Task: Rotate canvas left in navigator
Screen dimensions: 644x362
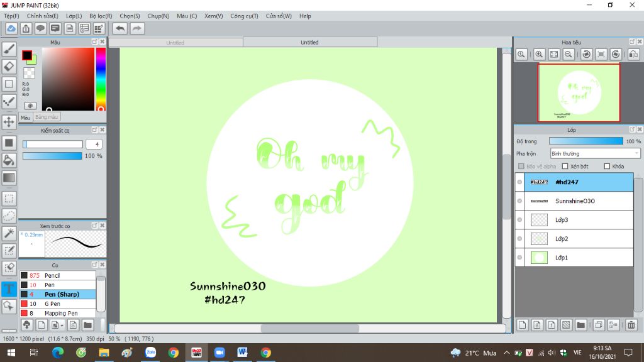Action: pos(587,54)
